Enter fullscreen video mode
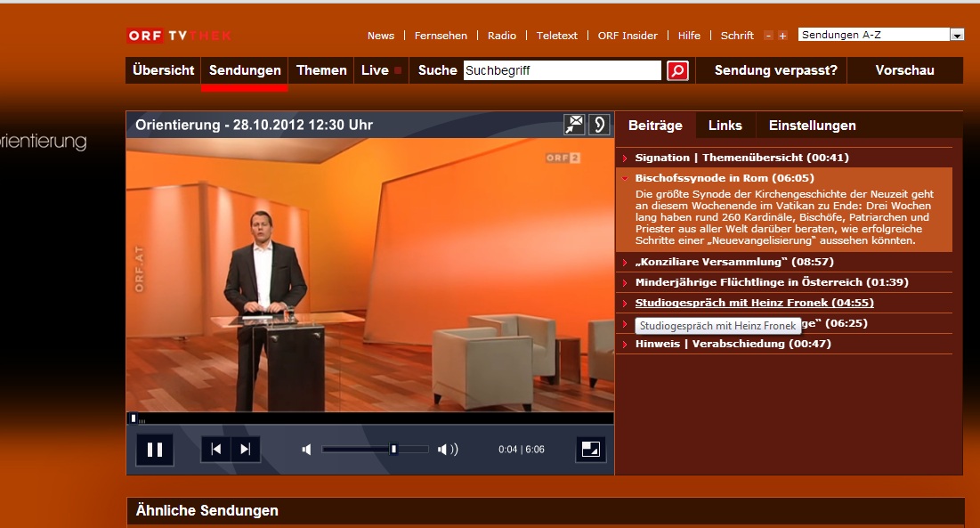This screenshot has width=980, height=528. pos(591,450)
